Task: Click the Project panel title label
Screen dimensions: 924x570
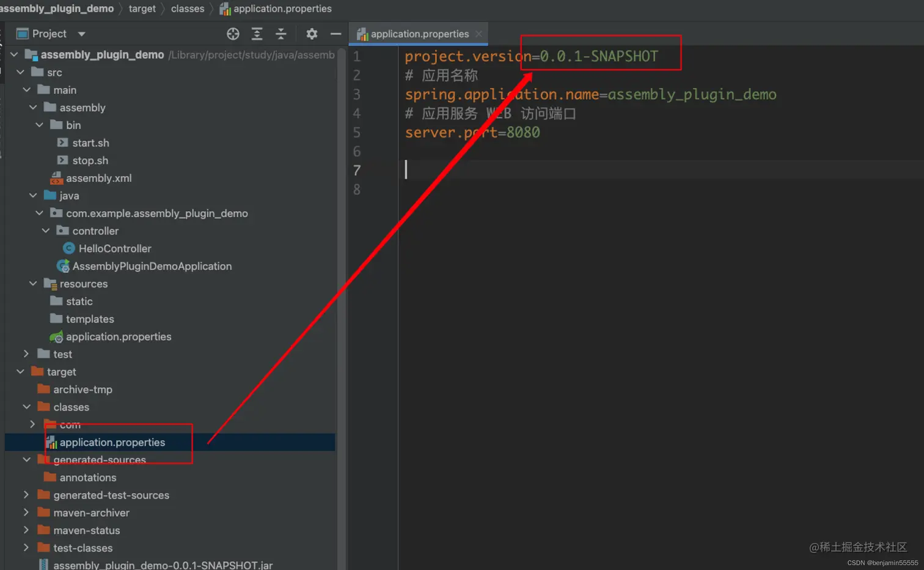Action: 49,34
